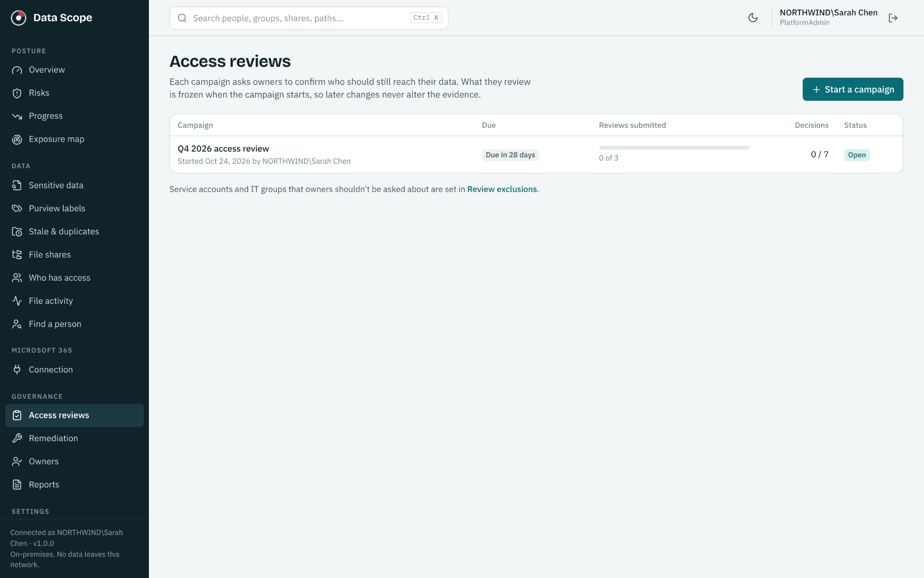Click the Exposure map radar icon

[17, 139]
